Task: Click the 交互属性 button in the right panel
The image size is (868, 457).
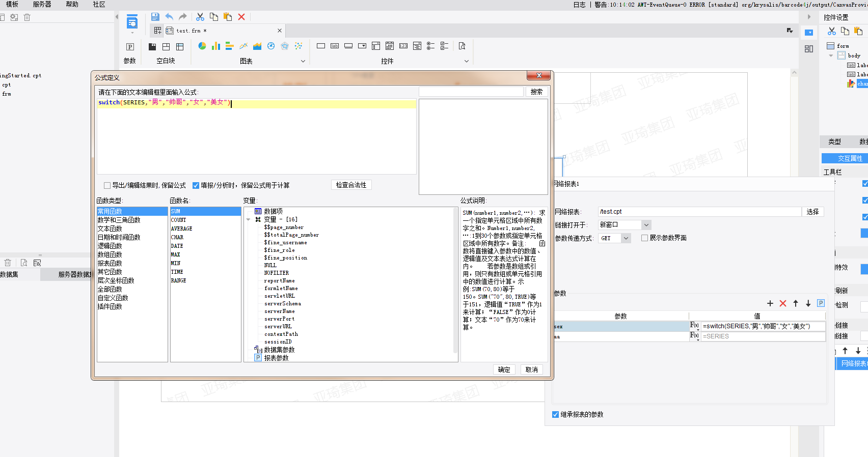Action: coord(846,159)
